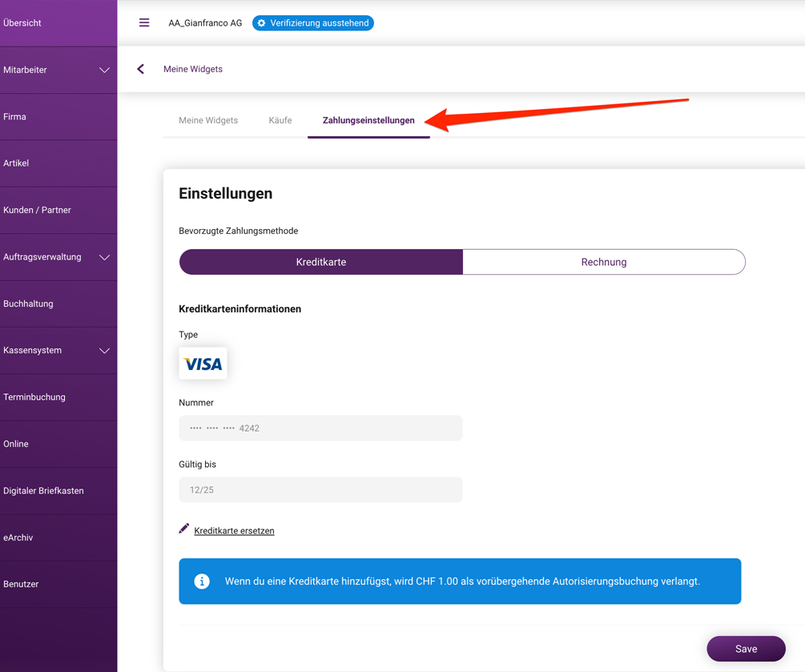This screenshot has height=672, width=805.
Task: Click the Save button
Action: click(x=746, y=649)
